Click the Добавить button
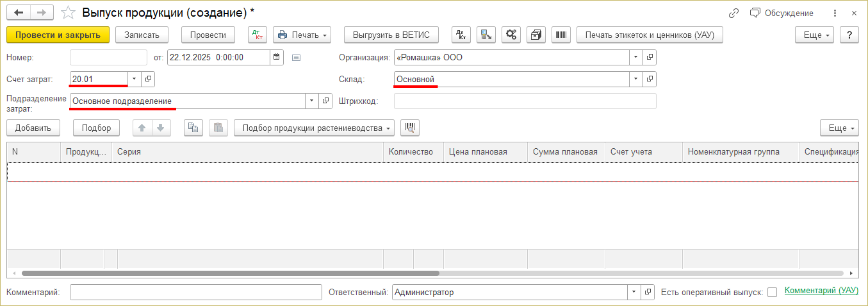 tap(33, 128)
